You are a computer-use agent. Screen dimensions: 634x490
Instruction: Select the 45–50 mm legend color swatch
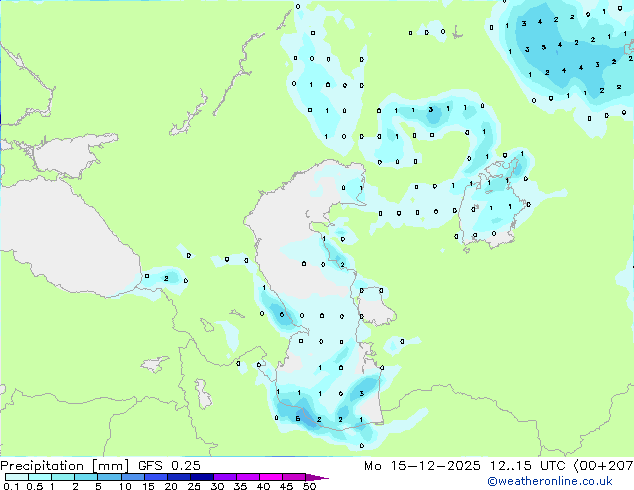tap(294, 477)
